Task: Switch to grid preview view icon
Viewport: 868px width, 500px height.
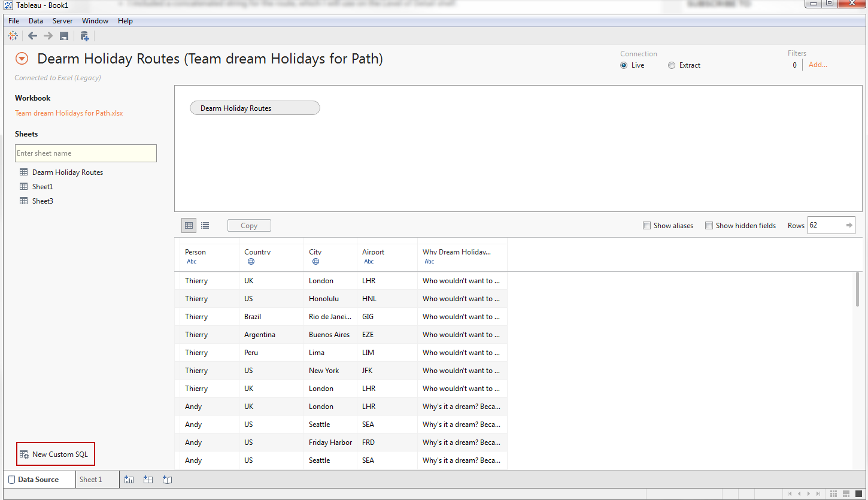Action: tap(189, 226)
